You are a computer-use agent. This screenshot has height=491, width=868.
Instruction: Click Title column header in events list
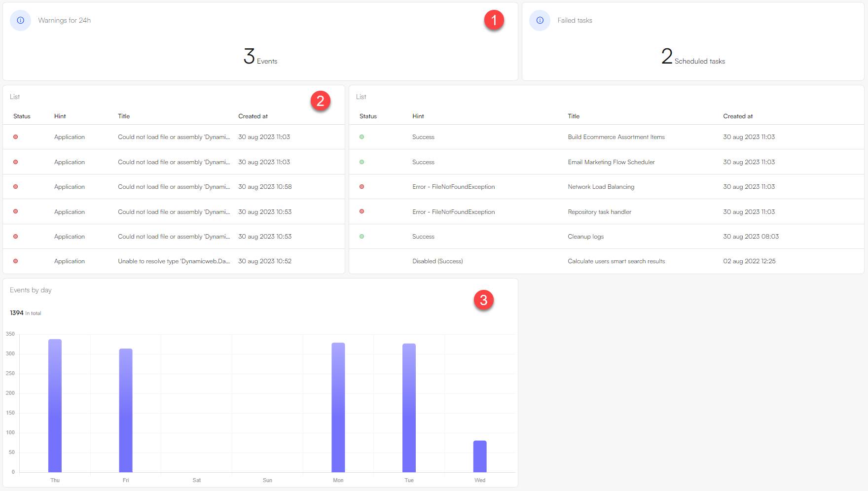pyautogui.click(x=124, y=116)
